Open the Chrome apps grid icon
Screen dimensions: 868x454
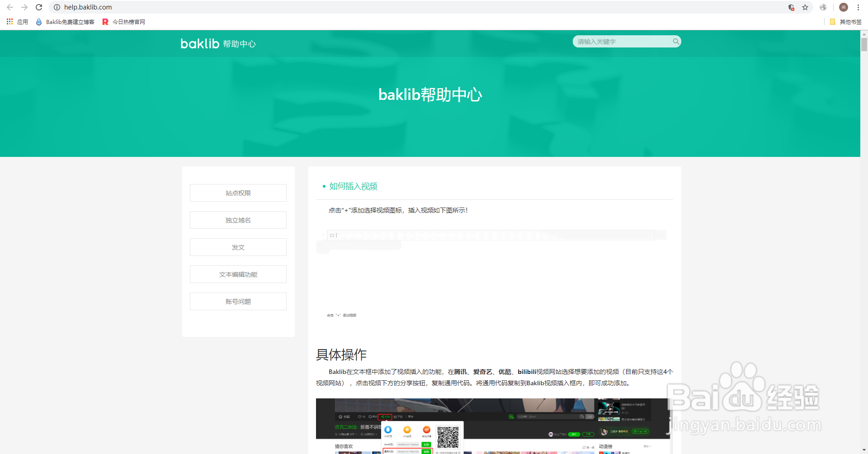tap(9, 21)
